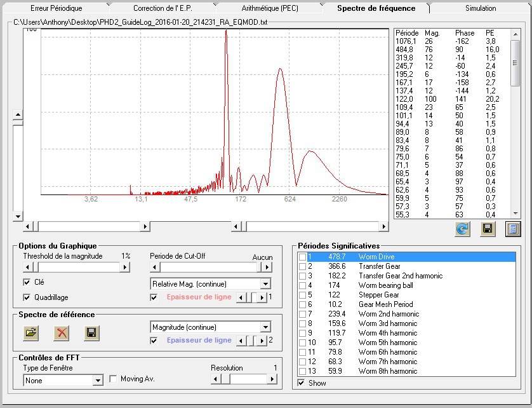Viewport: 532px width, 408px height.
Task: Click the right arrow of the first horizontal graph scrollbar
Action: tap(145, 226)
